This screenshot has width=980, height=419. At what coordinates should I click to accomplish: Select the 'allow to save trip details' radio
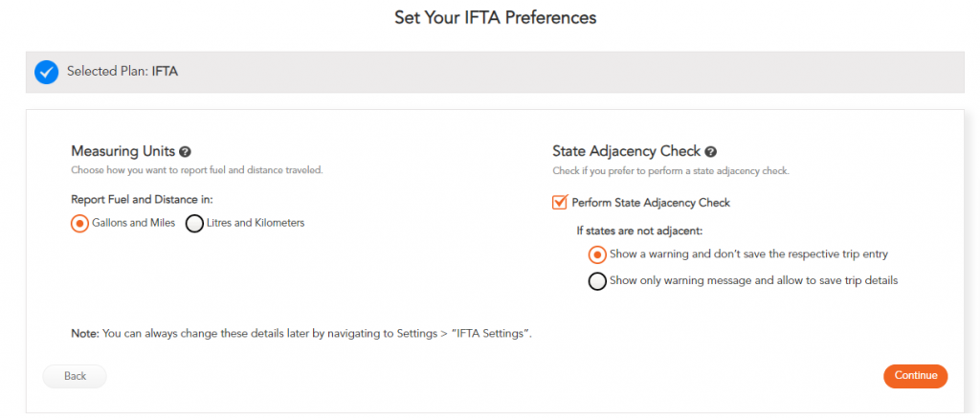pos(597,281)
